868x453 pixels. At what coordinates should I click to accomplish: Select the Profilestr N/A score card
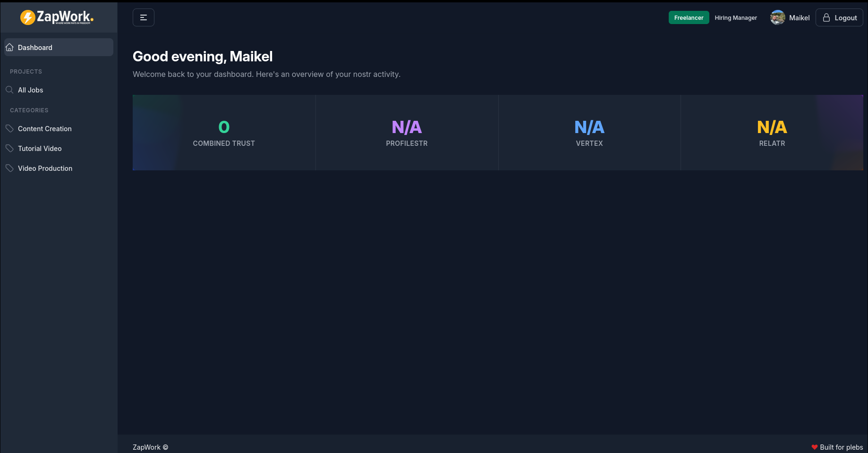tap(407, 133)
